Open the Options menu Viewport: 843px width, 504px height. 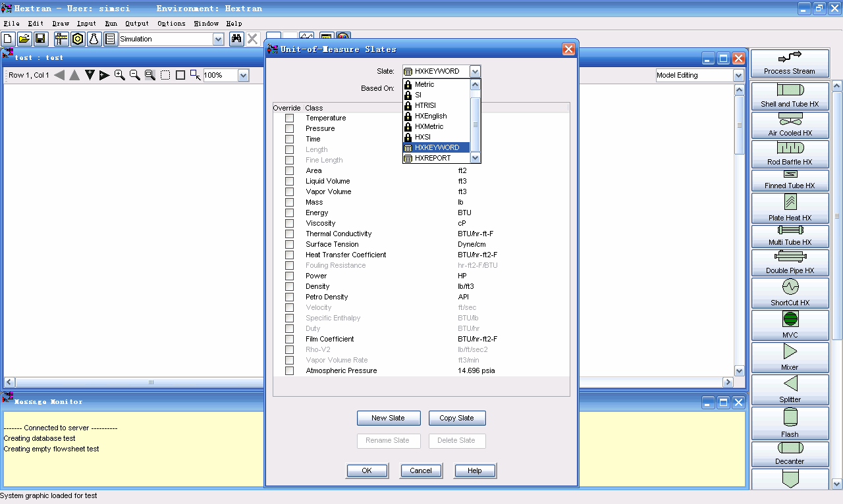tap(171, 23)
